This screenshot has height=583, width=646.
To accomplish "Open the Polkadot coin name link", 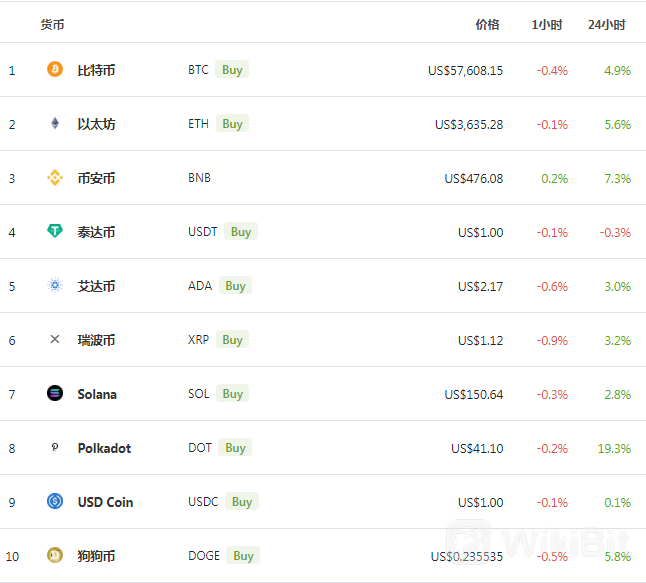I will point(104,448).
